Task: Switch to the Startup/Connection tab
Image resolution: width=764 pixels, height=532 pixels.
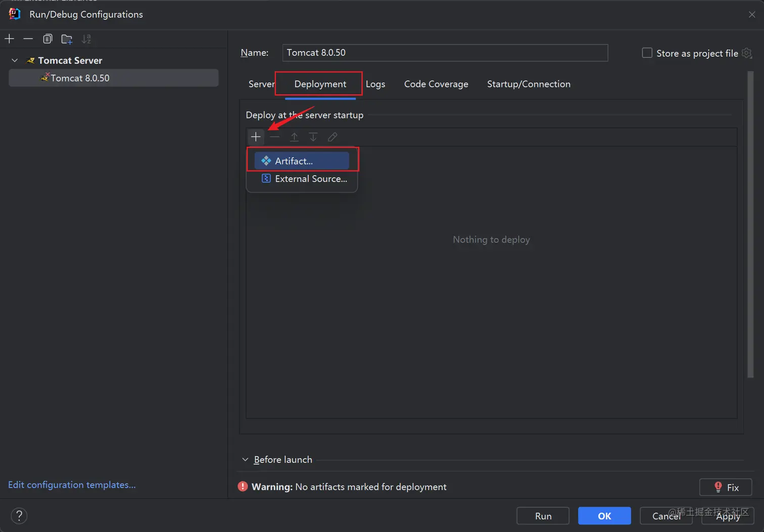Action: [529, 84]
